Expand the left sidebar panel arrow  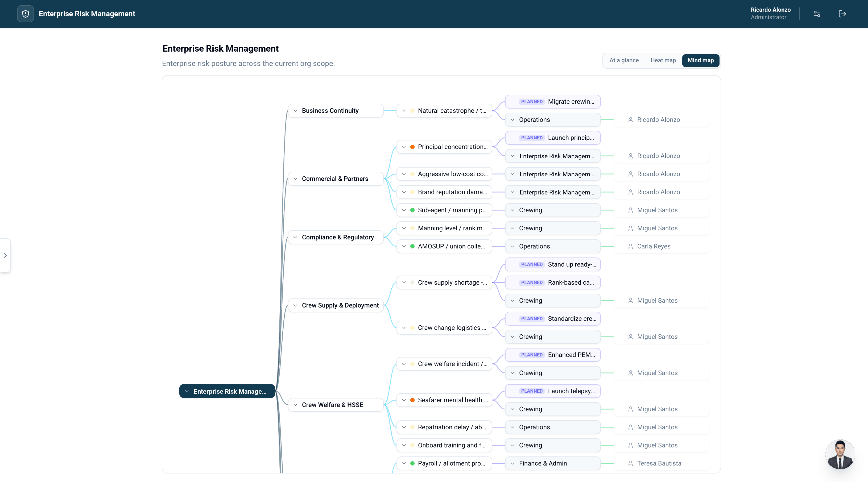point(5,255)
